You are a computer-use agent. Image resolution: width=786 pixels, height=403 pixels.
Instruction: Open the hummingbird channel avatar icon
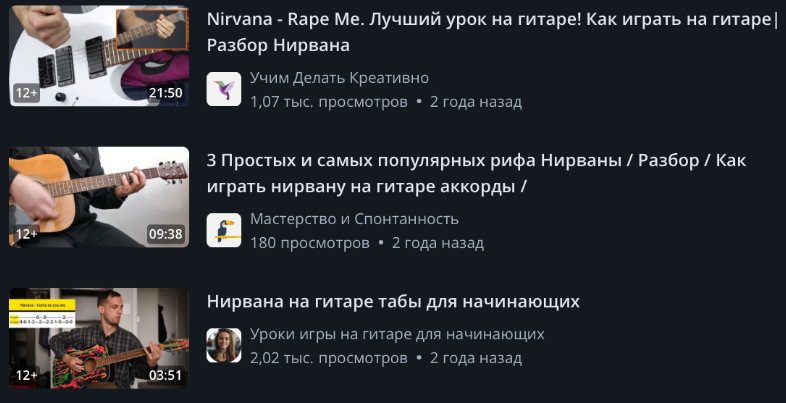[224, 89]
